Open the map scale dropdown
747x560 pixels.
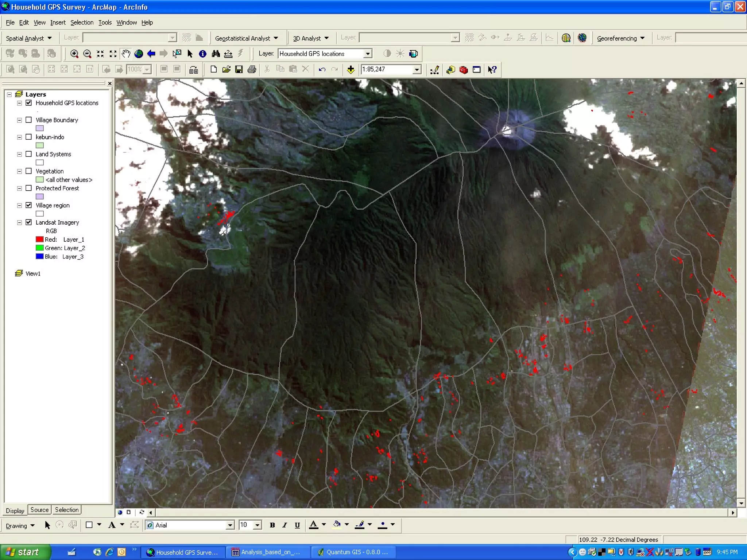[417, 70]
